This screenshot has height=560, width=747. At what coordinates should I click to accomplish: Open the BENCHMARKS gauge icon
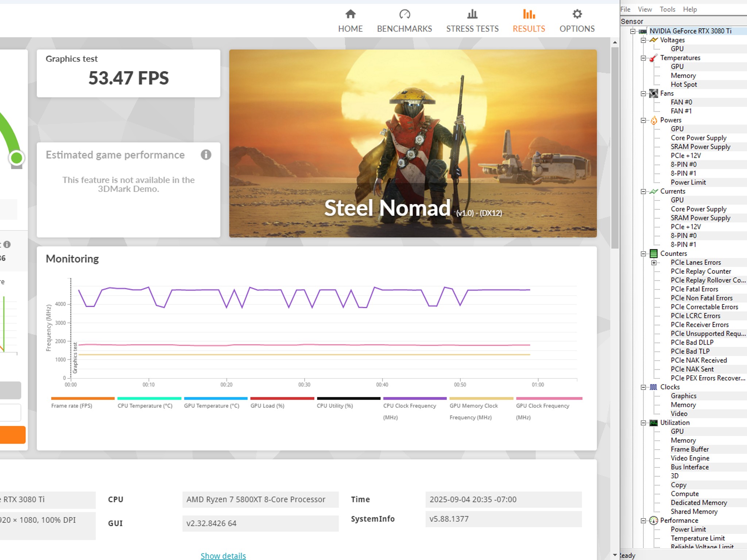[405, 14]
